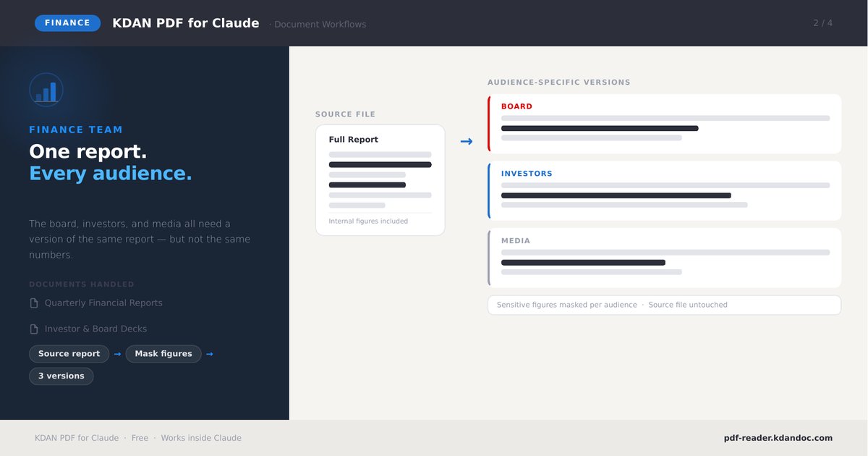Image resolution: width=868 pixels, height=456 pixels.
Task: Click the 'Free' footer text
Action: (140, 439)
